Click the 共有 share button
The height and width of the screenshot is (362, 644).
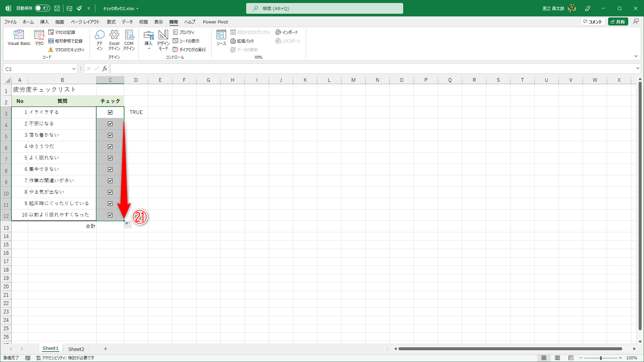click(618, 22)
